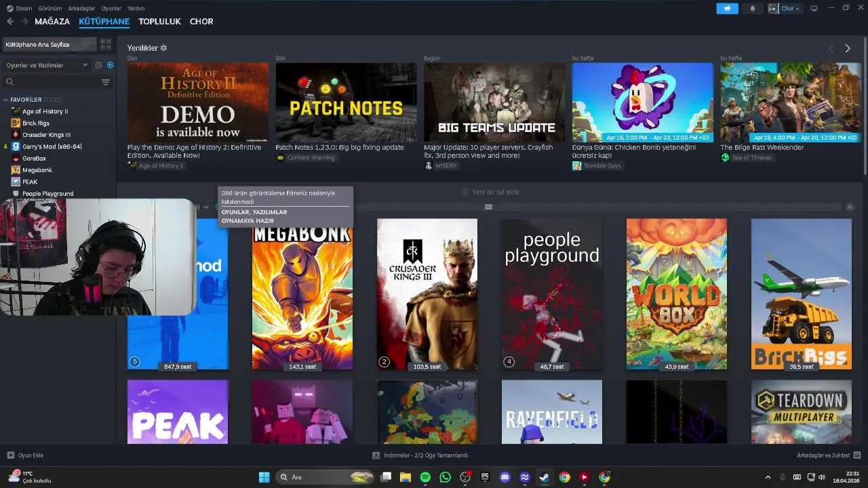Open the Brick Rigs game cover
The image size is (868, 488).
[x=802, y=294]
